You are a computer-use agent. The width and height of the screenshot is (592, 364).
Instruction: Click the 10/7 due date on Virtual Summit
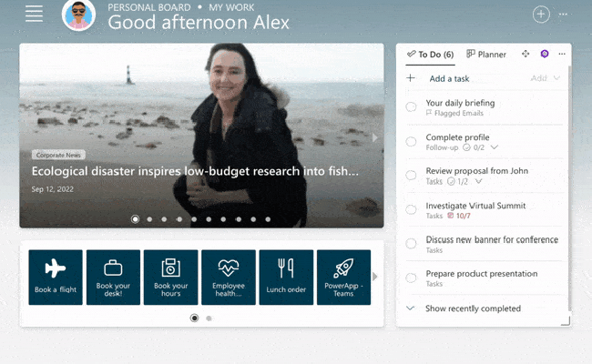click(x=459, y=216)
